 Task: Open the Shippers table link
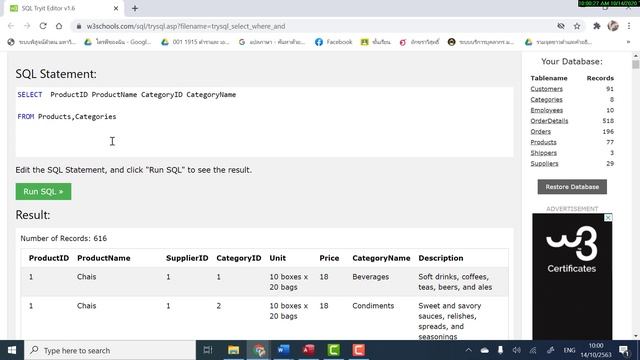pos(543,153)
